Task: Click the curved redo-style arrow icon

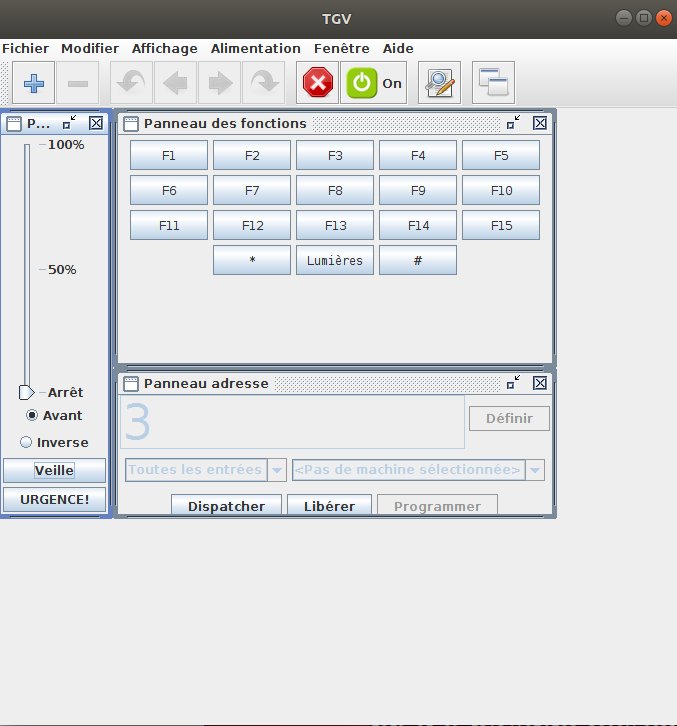Action: point(263,83)
